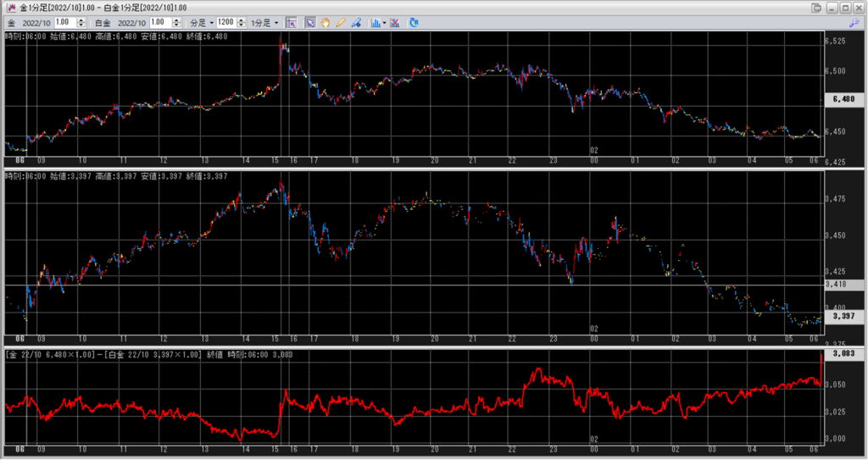This screenshot has height=460, width=868.
Task: Click the 1200 bar count field
Action: (x=225, y=22)
